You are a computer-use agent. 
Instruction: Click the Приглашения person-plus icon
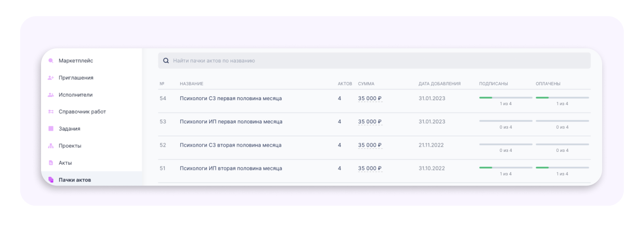(x=51, y=78)
